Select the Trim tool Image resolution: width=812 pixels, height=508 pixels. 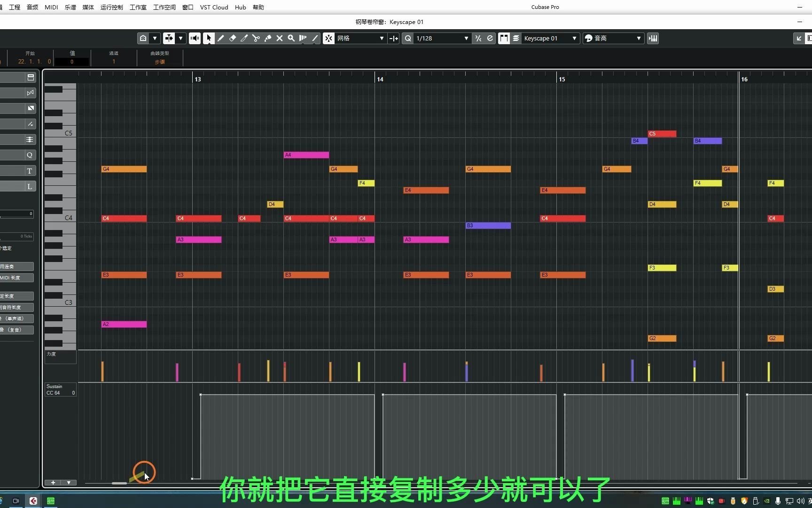pyautogui.click(x=244, y=38)
